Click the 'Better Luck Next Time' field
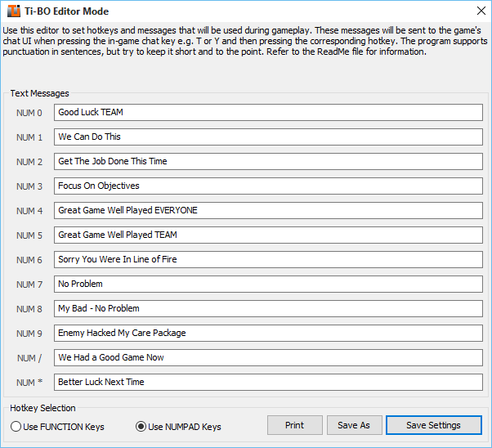492x448 pixels. (268, 382)
